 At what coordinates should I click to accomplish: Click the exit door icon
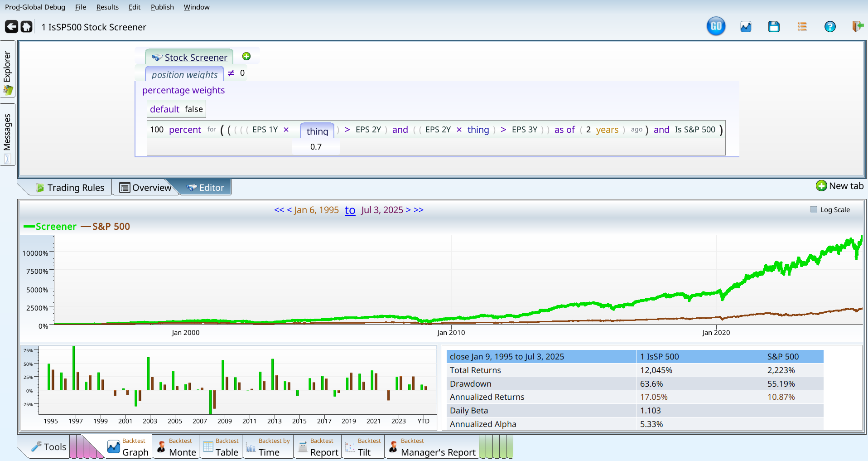(858, 26)
